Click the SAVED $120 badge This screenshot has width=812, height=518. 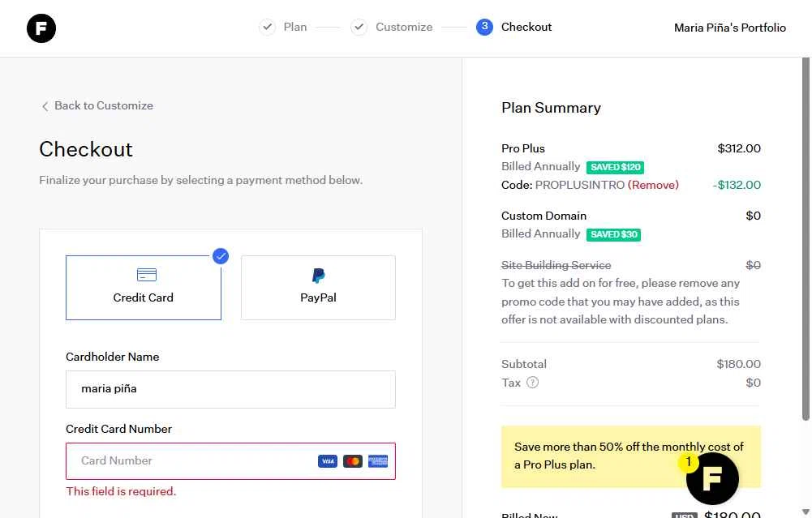[615, 167]
